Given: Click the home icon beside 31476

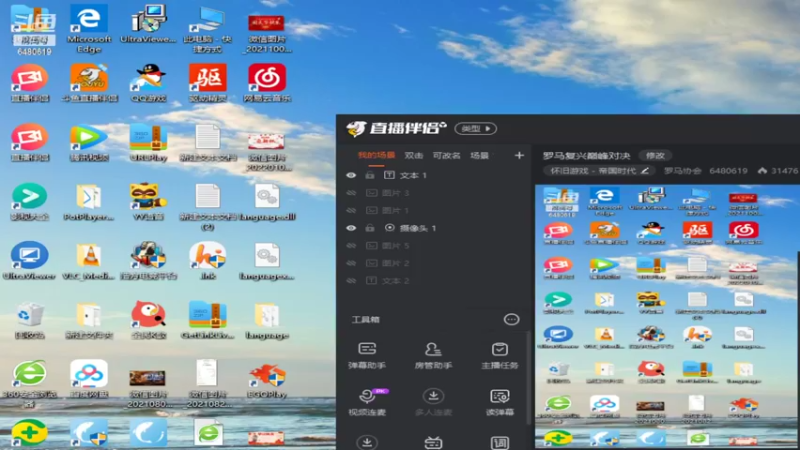Looking at the screenshot, I should click(762, 170).
